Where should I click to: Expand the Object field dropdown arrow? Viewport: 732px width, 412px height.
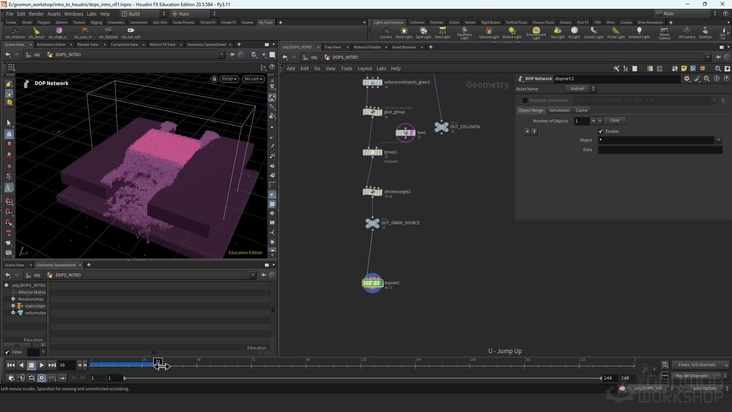716,140
